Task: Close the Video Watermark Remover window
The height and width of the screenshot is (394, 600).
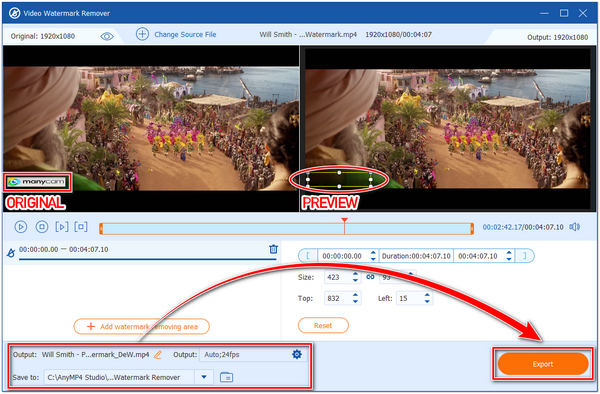Action: 583,13
